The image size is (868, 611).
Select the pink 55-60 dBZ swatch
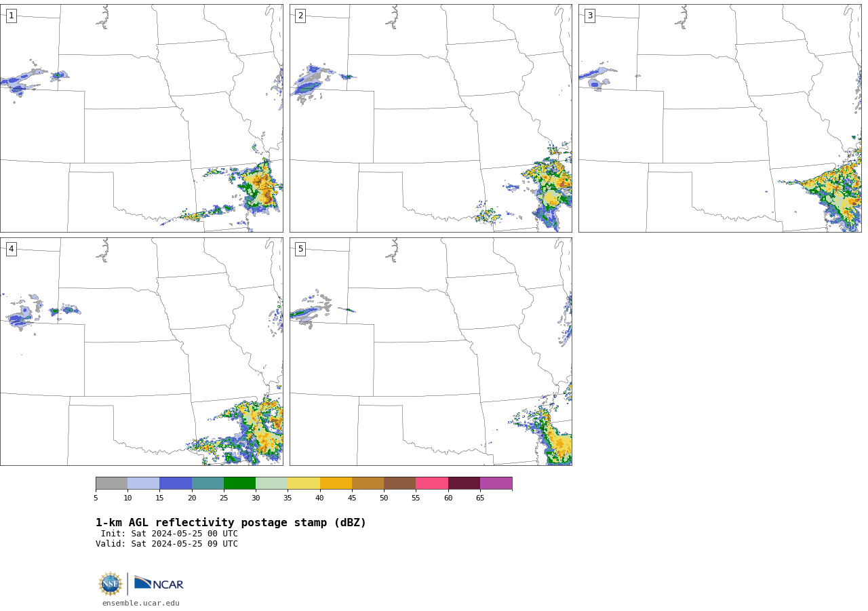[x=432, y=483]
